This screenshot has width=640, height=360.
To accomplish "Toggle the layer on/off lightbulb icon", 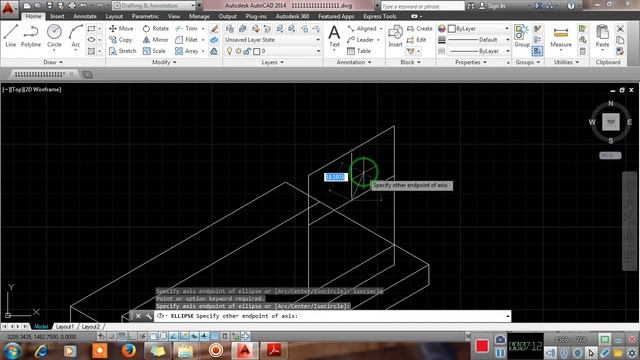I will (229, 51).
